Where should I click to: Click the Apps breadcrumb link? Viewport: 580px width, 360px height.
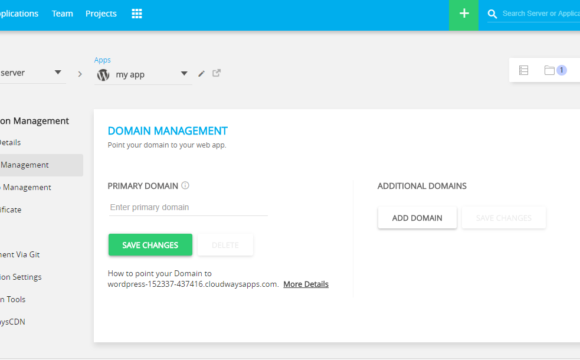coord(102,60)
